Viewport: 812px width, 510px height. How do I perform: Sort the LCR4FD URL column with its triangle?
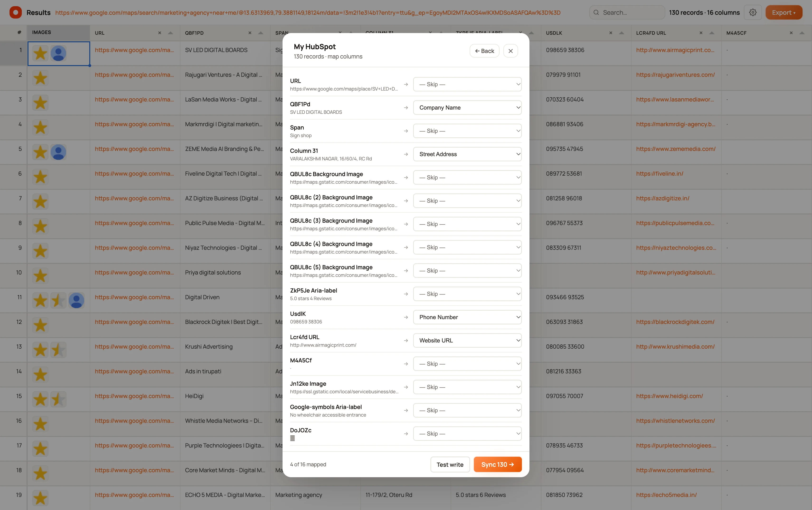pyautogui.click(x=712, y=33)
